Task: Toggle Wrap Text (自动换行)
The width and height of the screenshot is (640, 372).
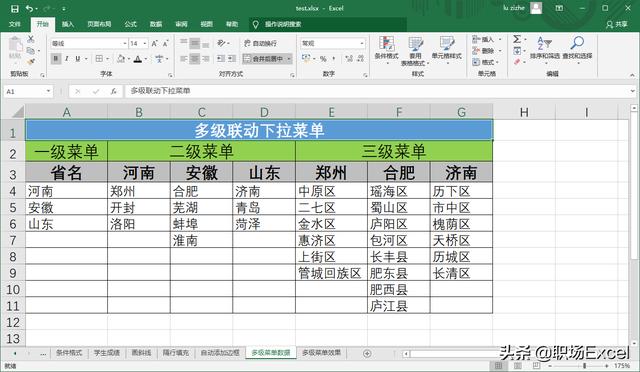Action: tap(260, 43)
